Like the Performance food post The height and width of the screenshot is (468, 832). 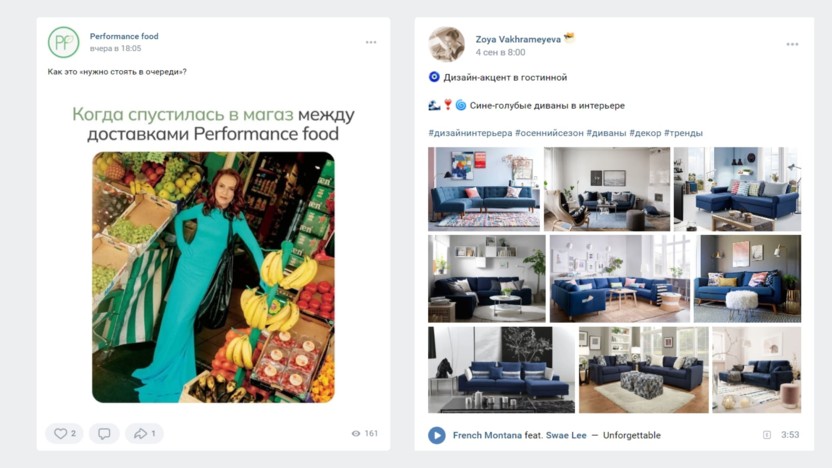pyautogui.click(x=64, y=434)
